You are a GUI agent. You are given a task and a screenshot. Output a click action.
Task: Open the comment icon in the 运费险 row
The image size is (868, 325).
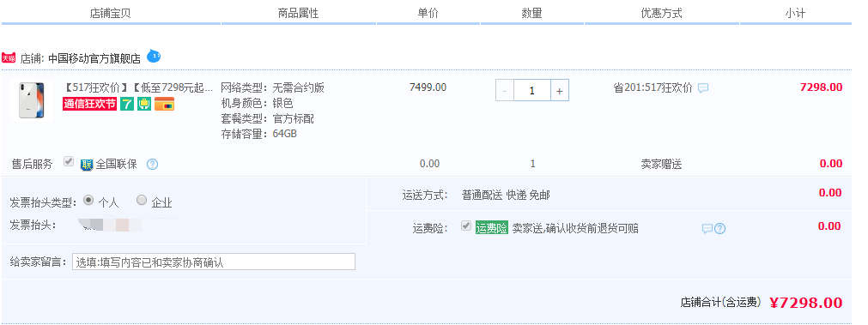[x=707, y=228]
